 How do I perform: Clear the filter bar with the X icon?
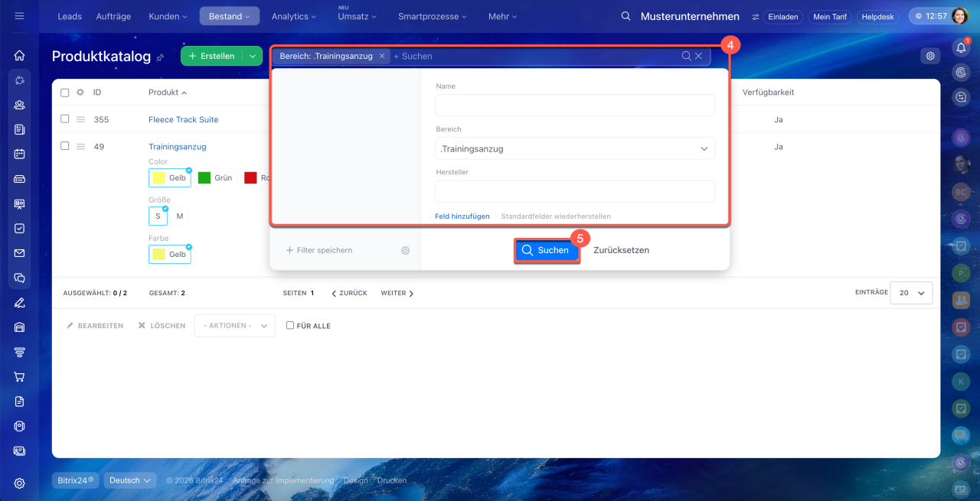pyautogui.click(x=698, y=56)
